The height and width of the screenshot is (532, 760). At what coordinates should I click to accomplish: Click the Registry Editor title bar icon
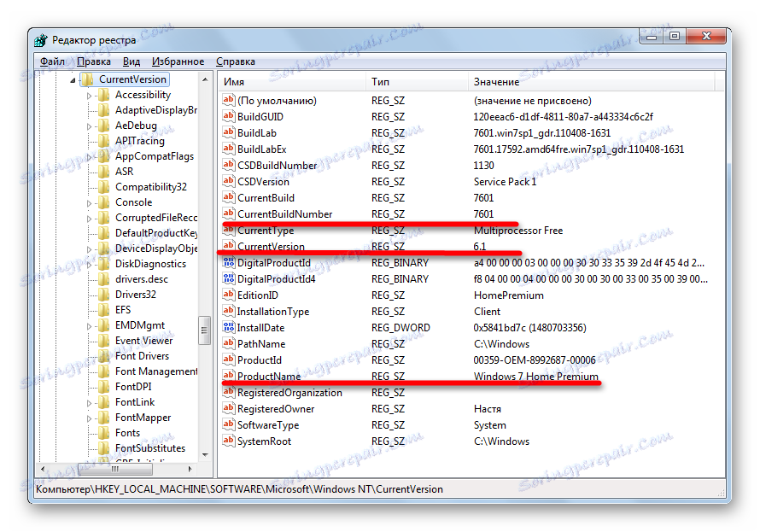coord(41,40)
